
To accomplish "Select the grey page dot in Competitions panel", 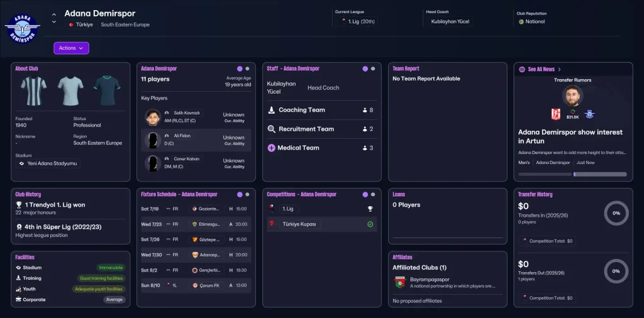I will tap(373, 194).
